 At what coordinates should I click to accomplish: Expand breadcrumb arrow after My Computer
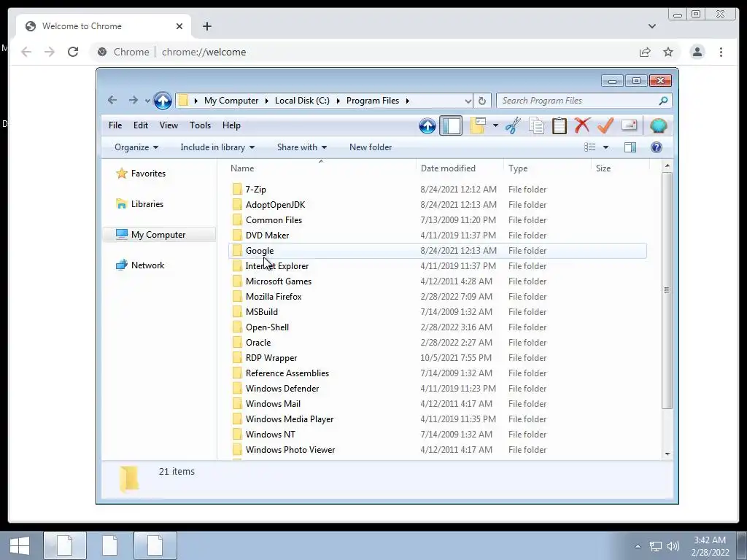(x=266, y=101)
